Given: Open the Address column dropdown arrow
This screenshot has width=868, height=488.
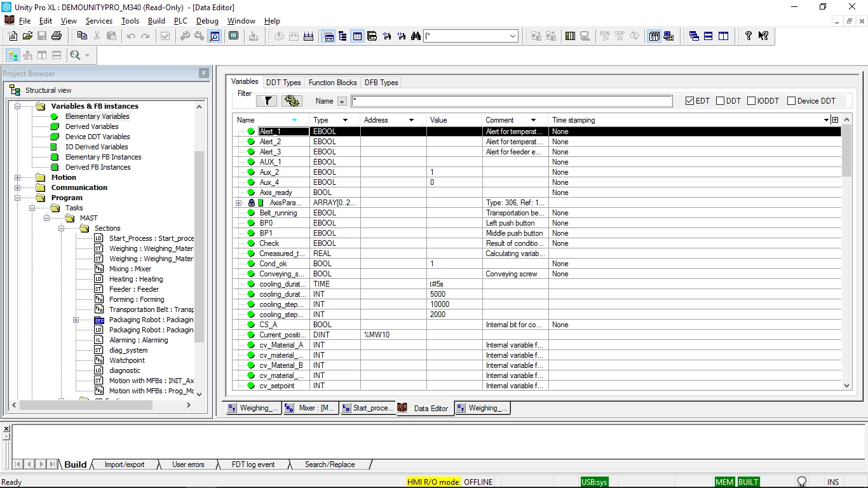Looking at the screenshot, I should (411, 120).
